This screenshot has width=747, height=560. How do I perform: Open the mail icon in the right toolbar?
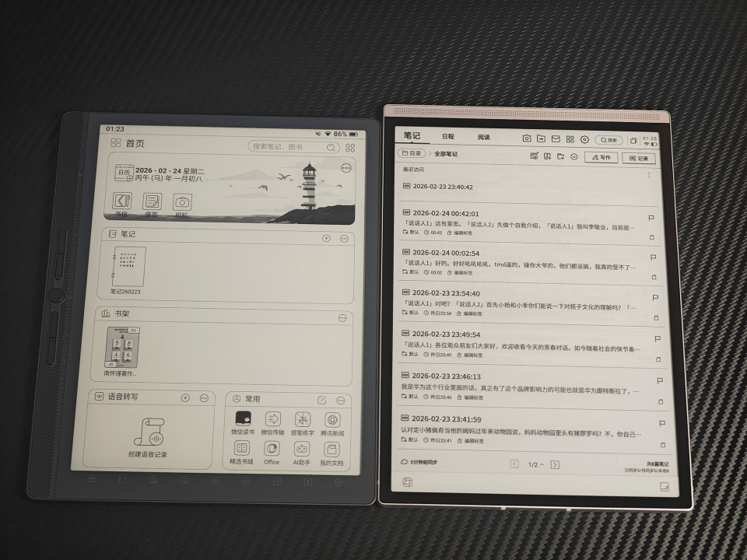pos(556,138)
